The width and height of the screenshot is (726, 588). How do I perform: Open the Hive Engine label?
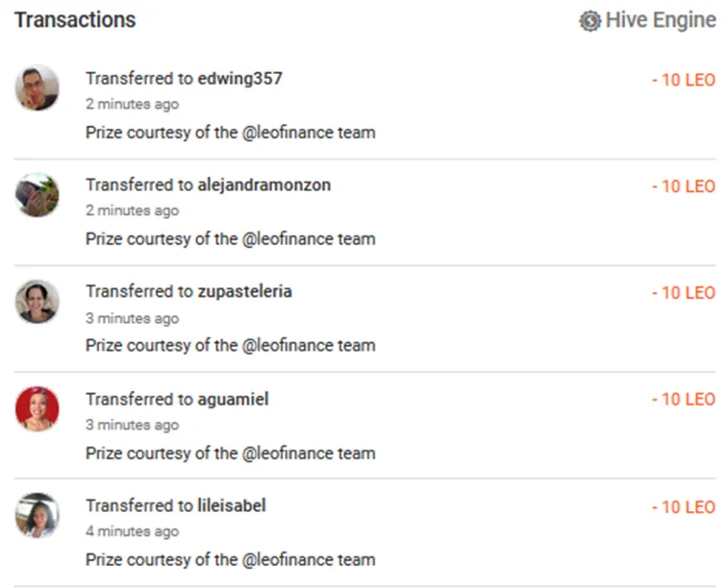(661, 20)
